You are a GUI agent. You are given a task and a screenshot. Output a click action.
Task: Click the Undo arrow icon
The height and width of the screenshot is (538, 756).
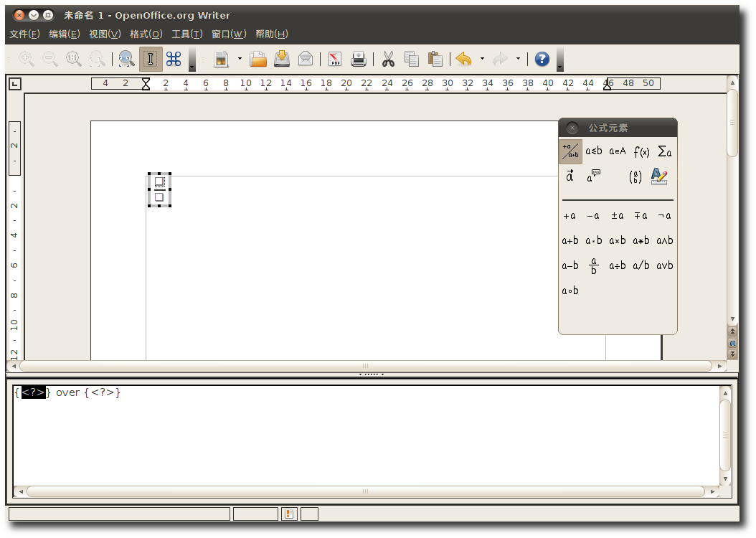coord(464,60)
